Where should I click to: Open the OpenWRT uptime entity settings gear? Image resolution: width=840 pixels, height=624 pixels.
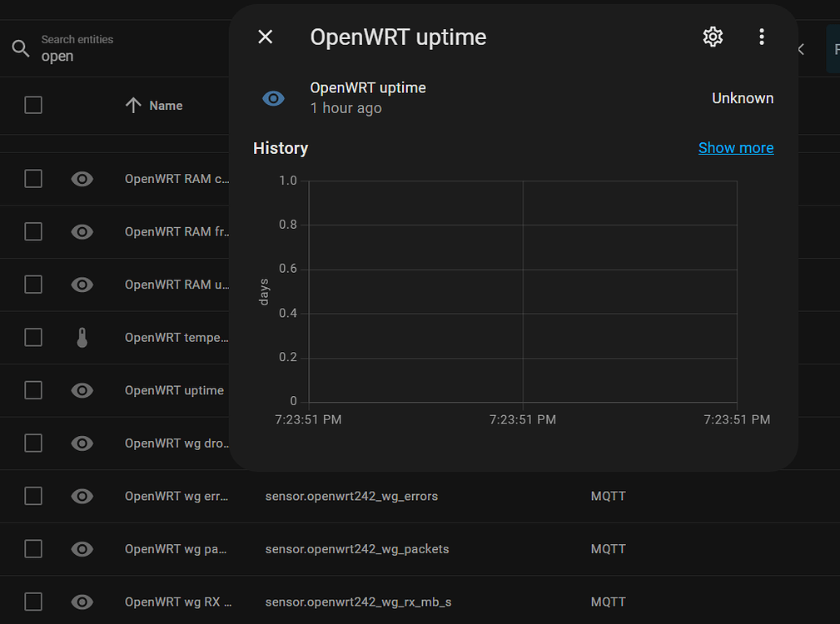click(x=712, y=37)
